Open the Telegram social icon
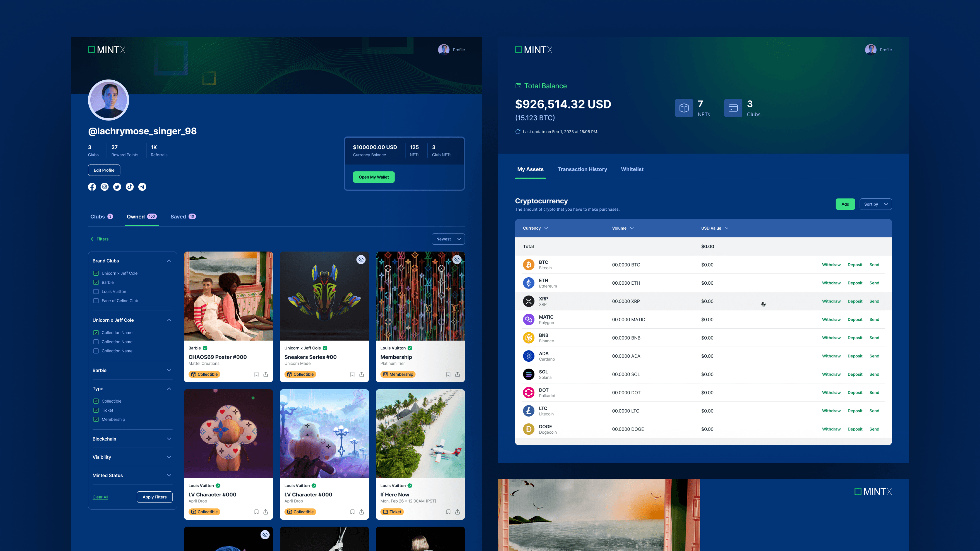This screenshot has height=551, width=980. [142, 187]
